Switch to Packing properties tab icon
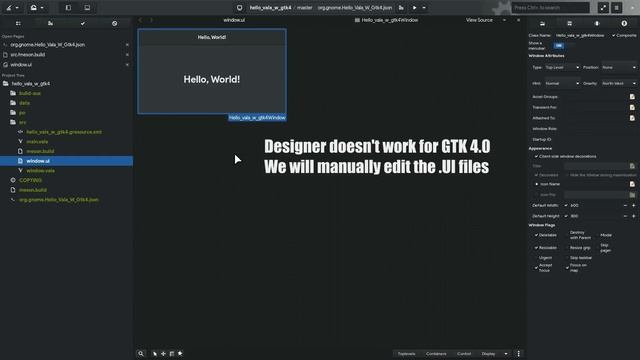 coord(569,23)
